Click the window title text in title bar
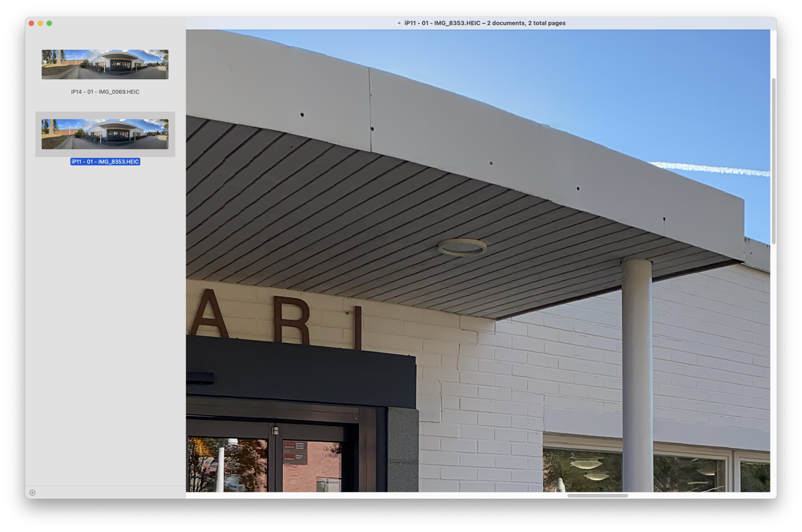 (485, 23)
